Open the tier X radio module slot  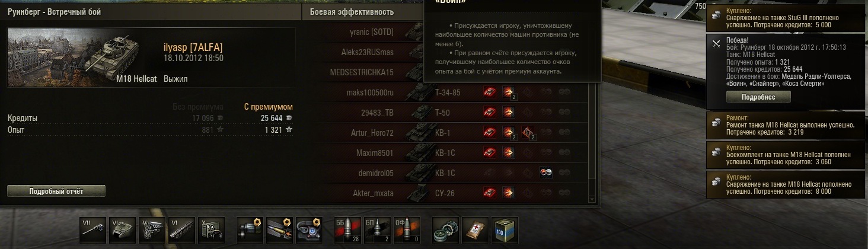(x=212, y=228)
